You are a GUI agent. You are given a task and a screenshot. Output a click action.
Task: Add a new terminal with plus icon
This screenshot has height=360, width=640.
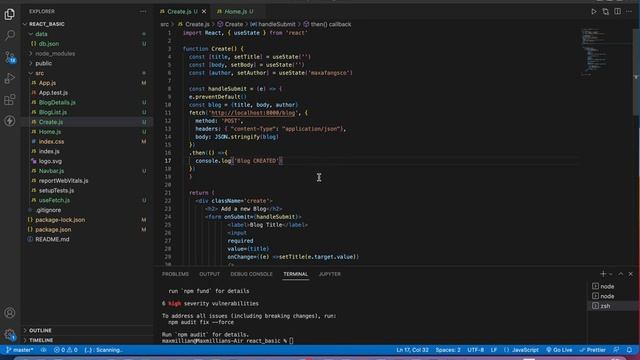[x=603, y=274]
